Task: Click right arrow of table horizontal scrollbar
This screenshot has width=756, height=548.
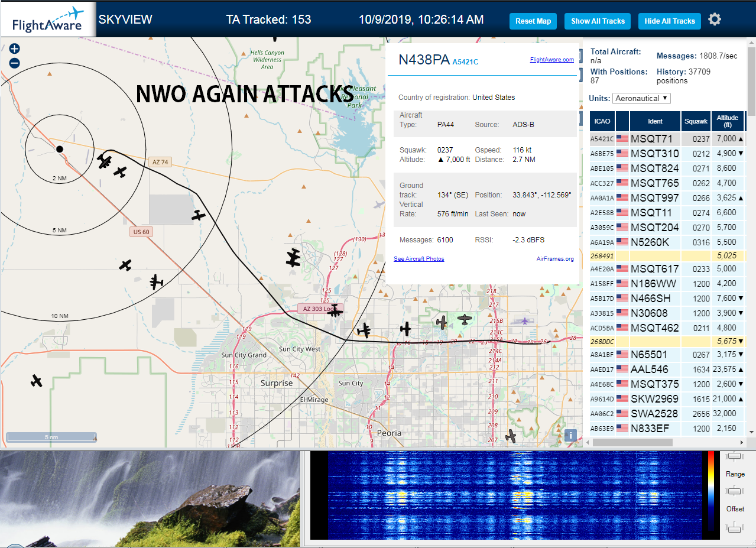Action: point(742,442)
